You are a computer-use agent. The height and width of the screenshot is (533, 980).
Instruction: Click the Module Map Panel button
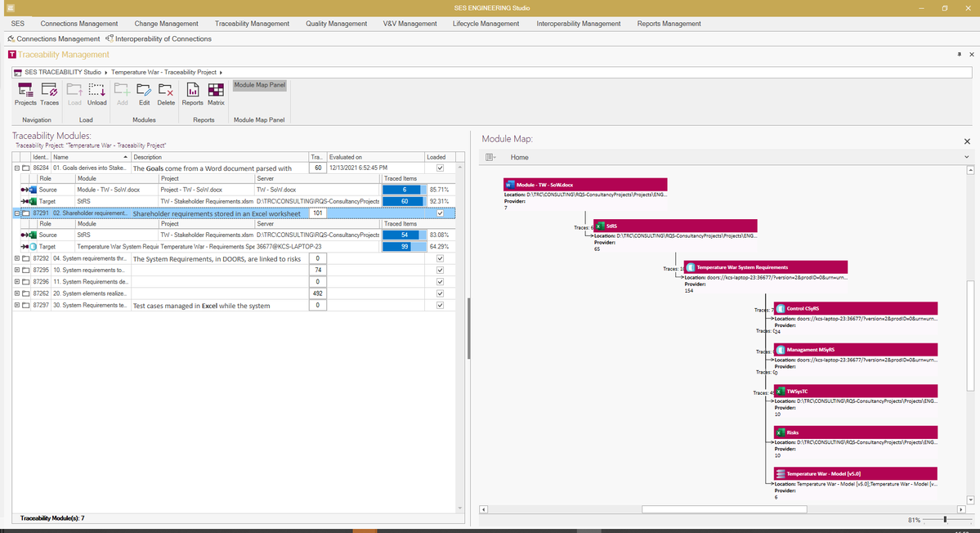(x=260, y=85)
